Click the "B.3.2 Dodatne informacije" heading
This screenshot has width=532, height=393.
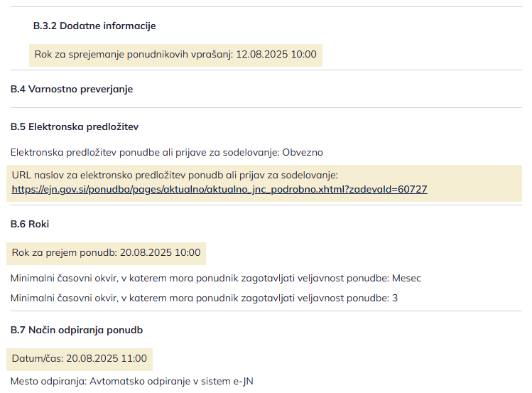(94, 26)
